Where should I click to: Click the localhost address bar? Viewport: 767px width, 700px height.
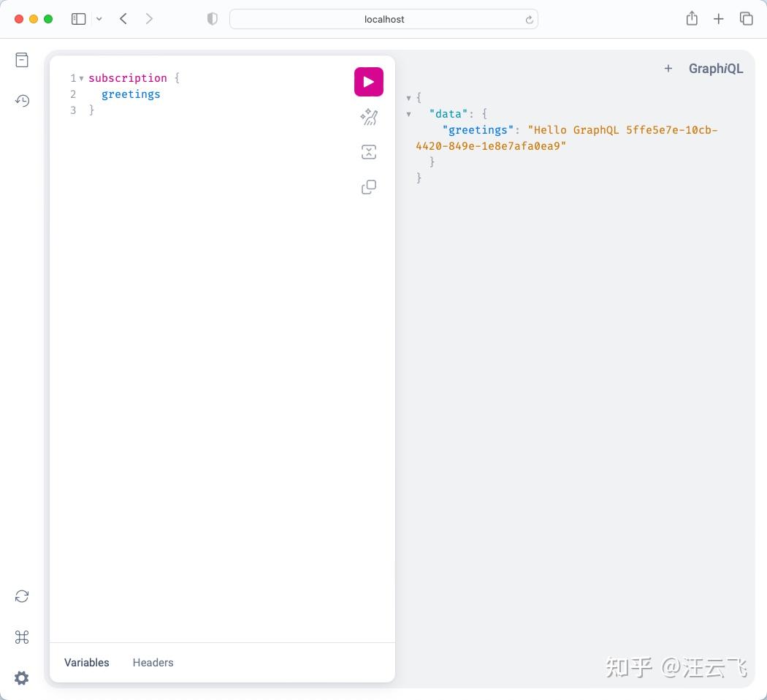(383, 19)
